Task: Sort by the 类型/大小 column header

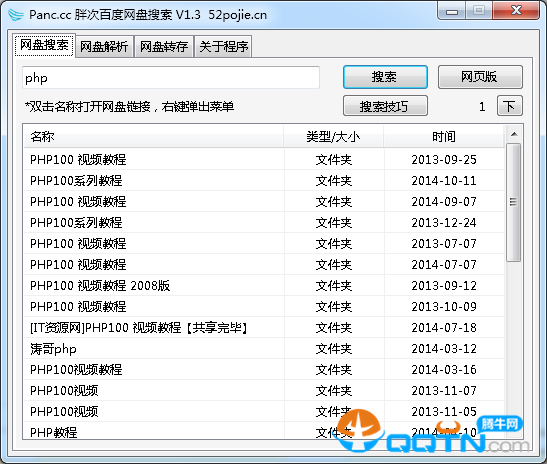Action: point(334,136)
